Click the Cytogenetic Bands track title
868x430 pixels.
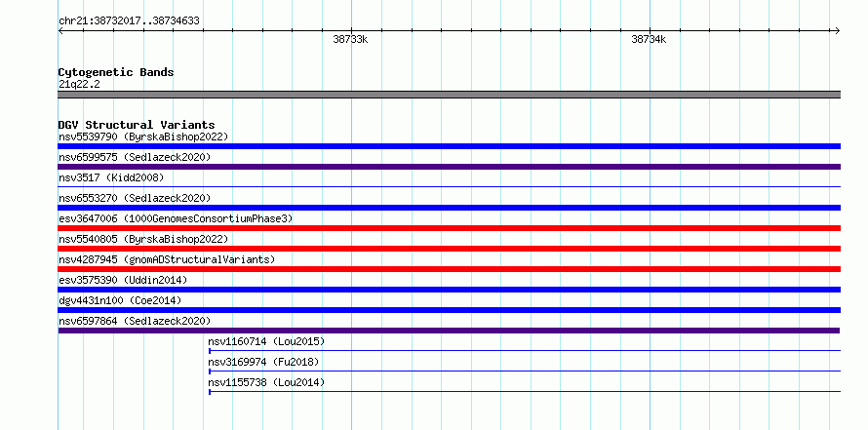pos(116,72)
